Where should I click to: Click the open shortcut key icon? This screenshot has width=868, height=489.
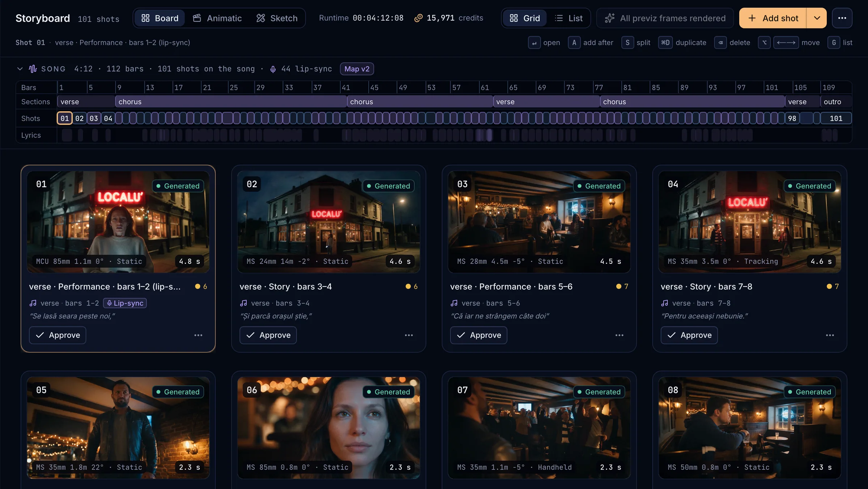point(534,43)
